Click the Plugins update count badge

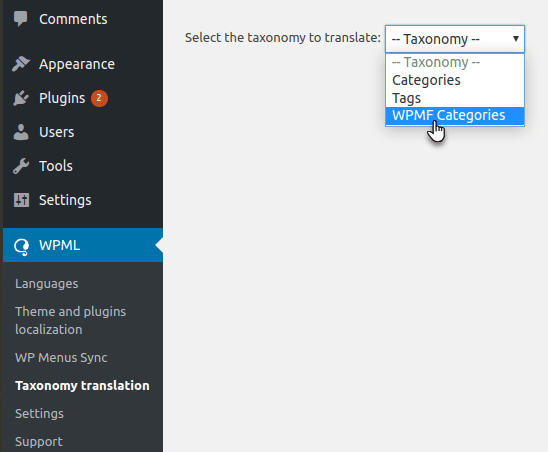[x=99, y=98]
